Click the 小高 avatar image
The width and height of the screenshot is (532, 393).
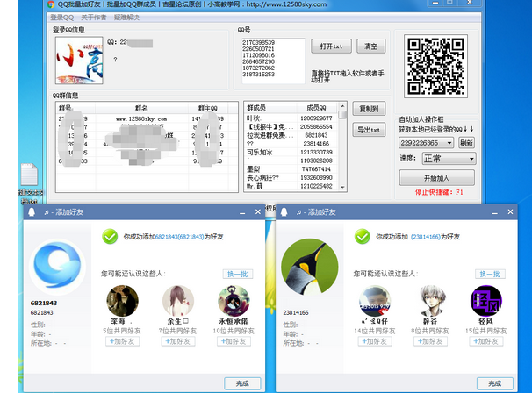click(x=79, y=61)
